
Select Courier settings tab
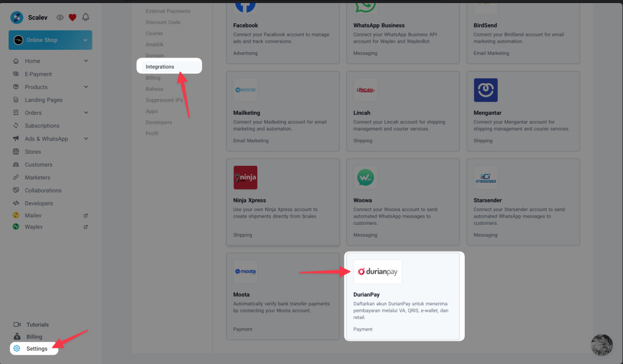point(154,33)
